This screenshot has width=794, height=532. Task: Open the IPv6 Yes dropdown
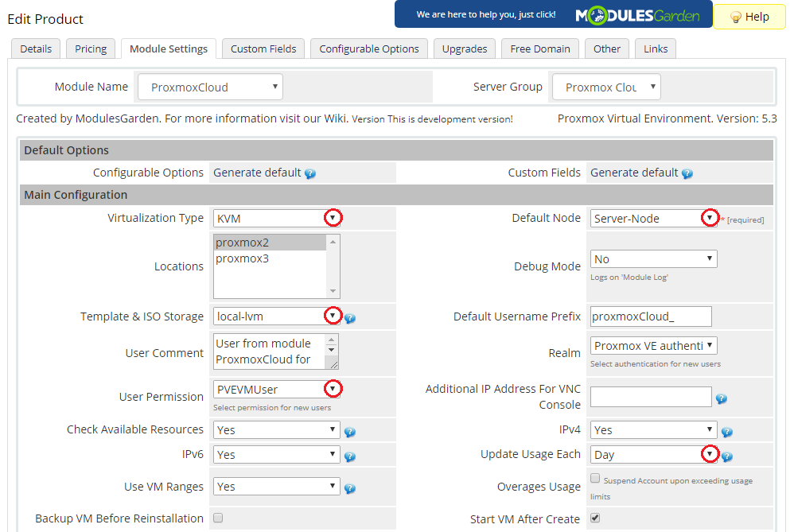tap(277, 455)
